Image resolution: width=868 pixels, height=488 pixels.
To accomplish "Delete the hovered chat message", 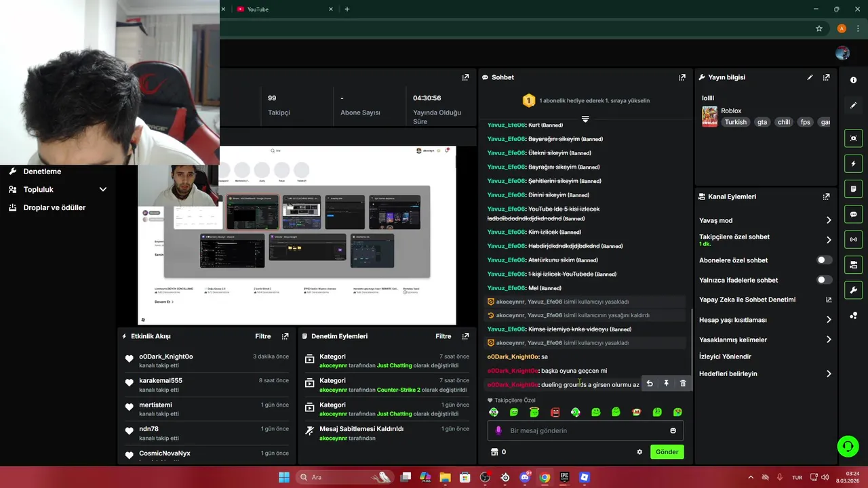I will click(683, 384).
